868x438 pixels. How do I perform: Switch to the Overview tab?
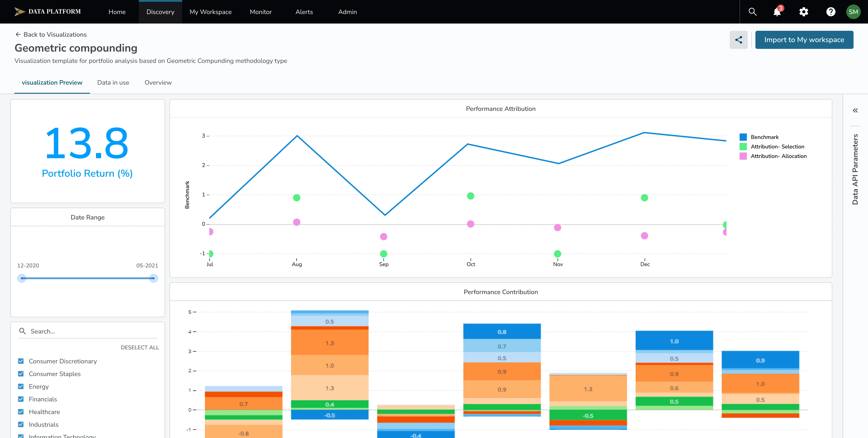point(158,83)
